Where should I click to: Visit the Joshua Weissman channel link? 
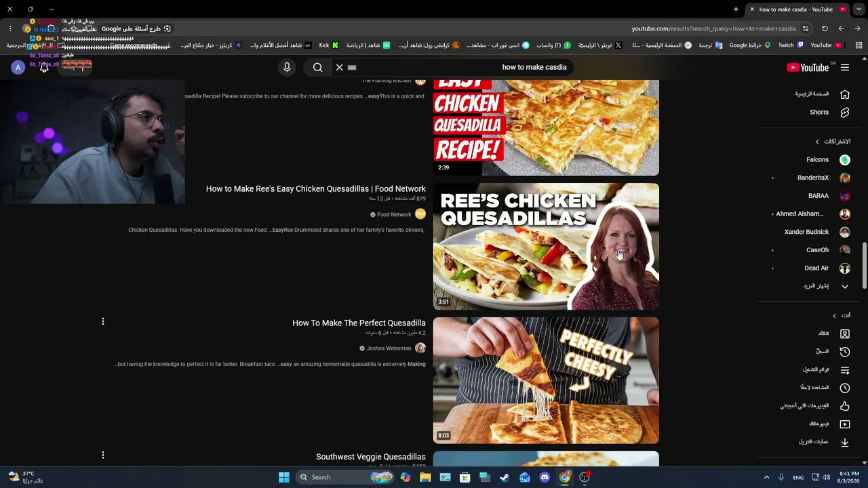tap(389, 348)
